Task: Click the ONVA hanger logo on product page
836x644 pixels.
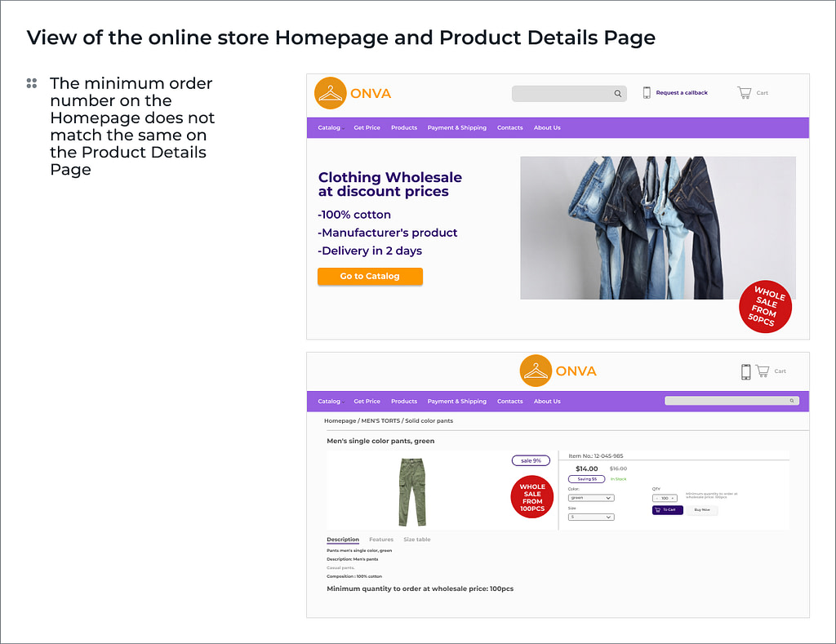Action: tap(536, 371)
